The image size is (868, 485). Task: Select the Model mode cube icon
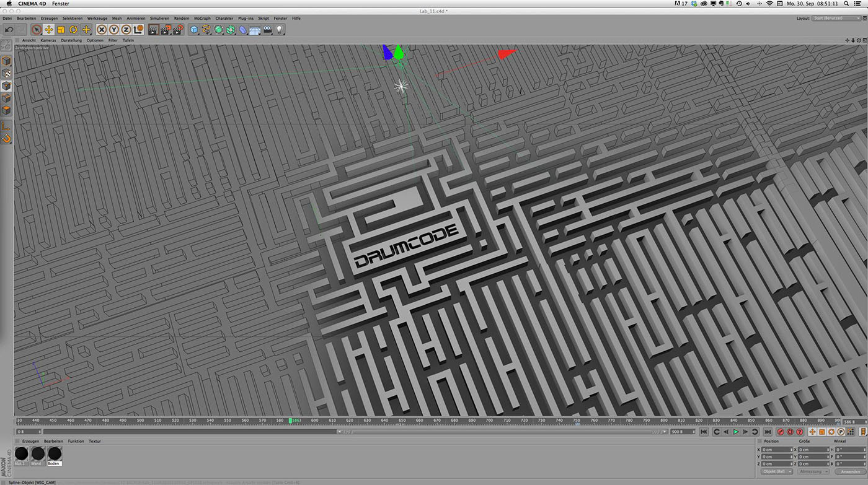pos(6,61)
